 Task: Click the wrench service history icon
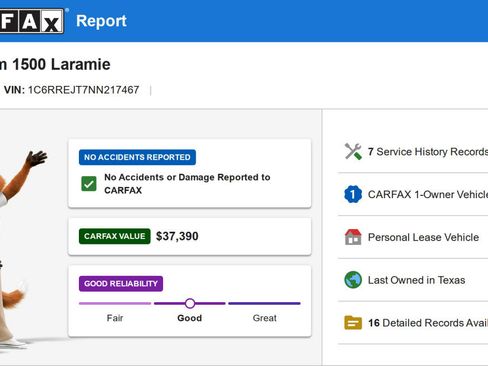[x=353, y=152]
